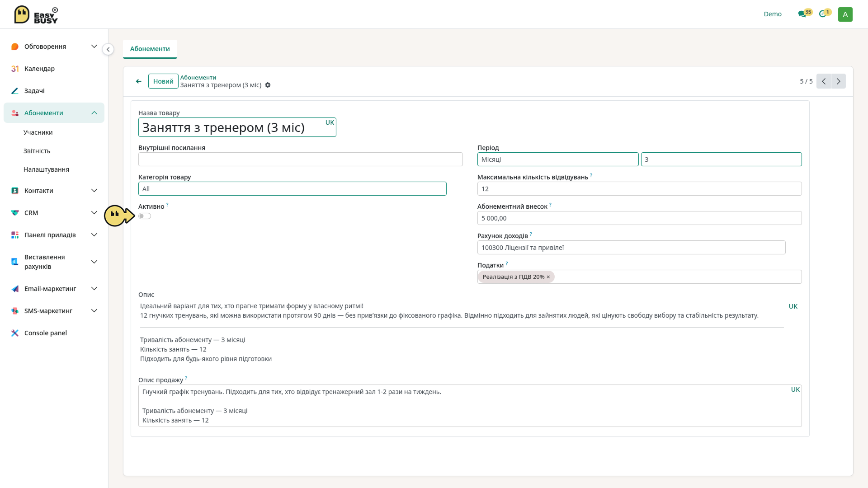Click the Абонементний внесок field 5 000,00

[x=639, y=218]
